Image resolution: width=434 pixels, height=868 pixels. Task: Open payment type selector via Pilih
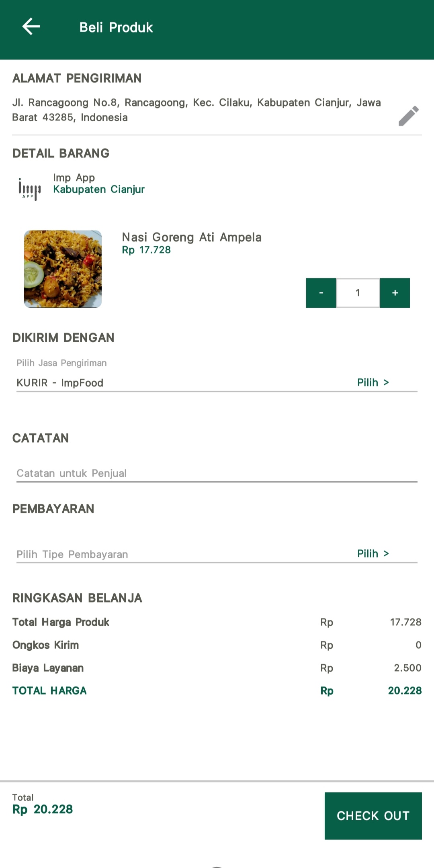click(x=373, y=553)
